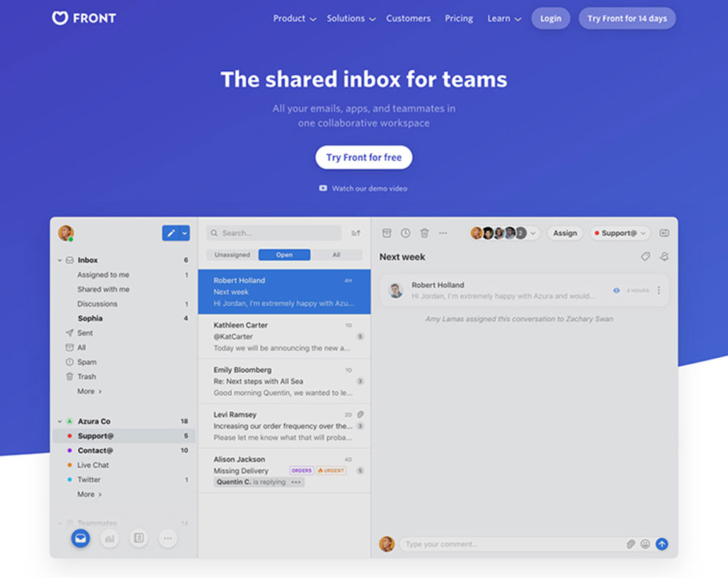Send the comment with the blue arrow
728x578 pixels.
point(662,544)
